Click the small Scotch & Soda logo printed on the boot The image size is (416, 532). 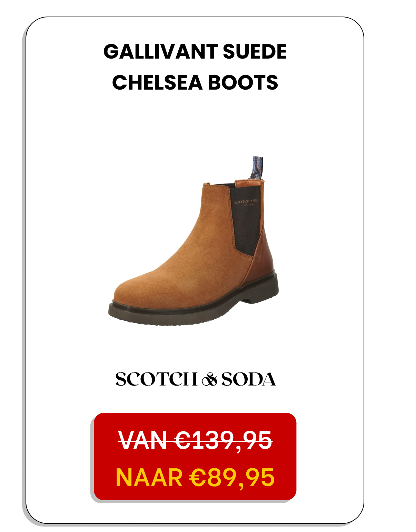pyautogui.click(x=246, y=202)
